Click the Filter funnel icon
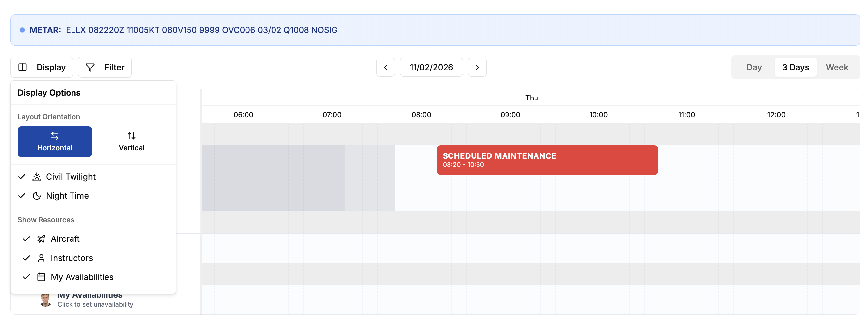The image size is (868, 336). pos(90,67)
